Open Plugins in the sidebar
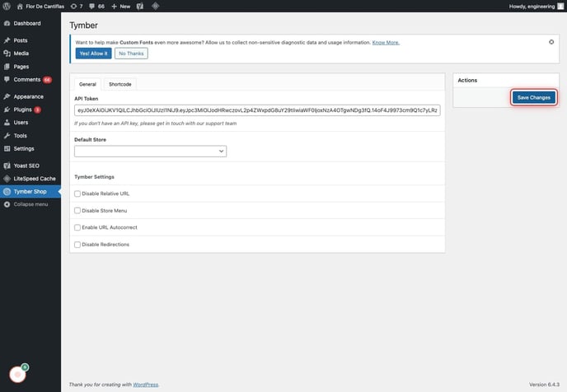This screenshot has width=567, height=392. (23, 110)
